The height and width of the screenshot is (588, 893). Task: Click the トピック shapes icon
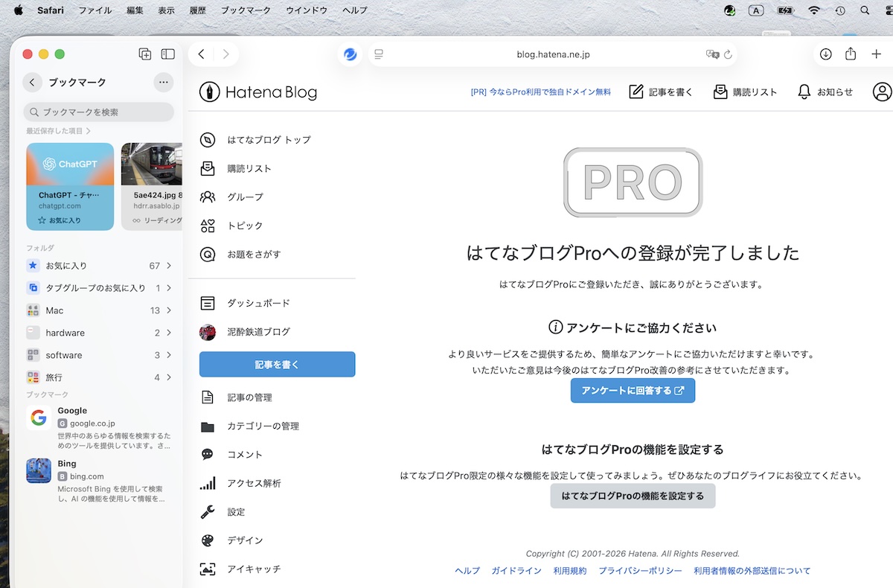(208, 226)
